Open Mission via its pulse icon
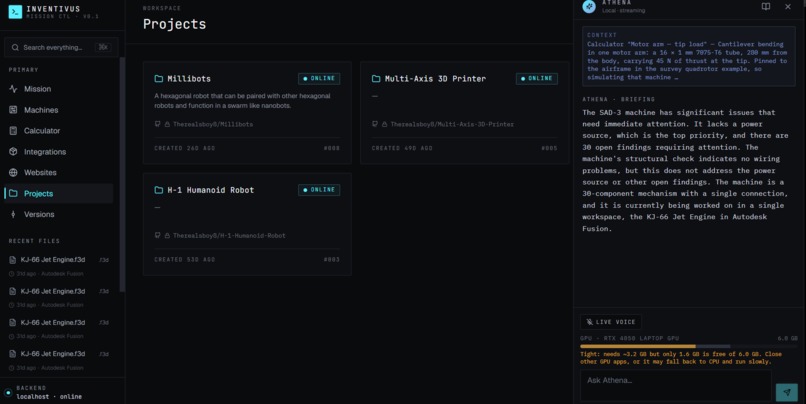 (x=13, y=89)
